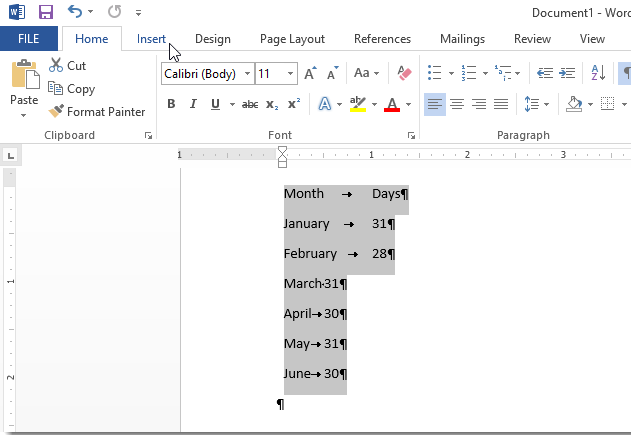Toggle Italic formatting
This screenshot has width=631, height=435.
click(192, 104)
